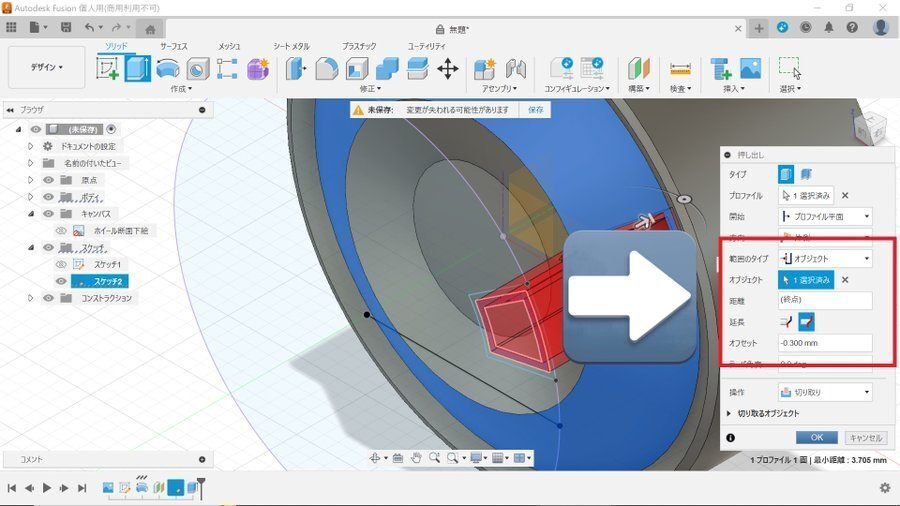
Task: Open the アセンブリ menu
Action: click(499, 89)
